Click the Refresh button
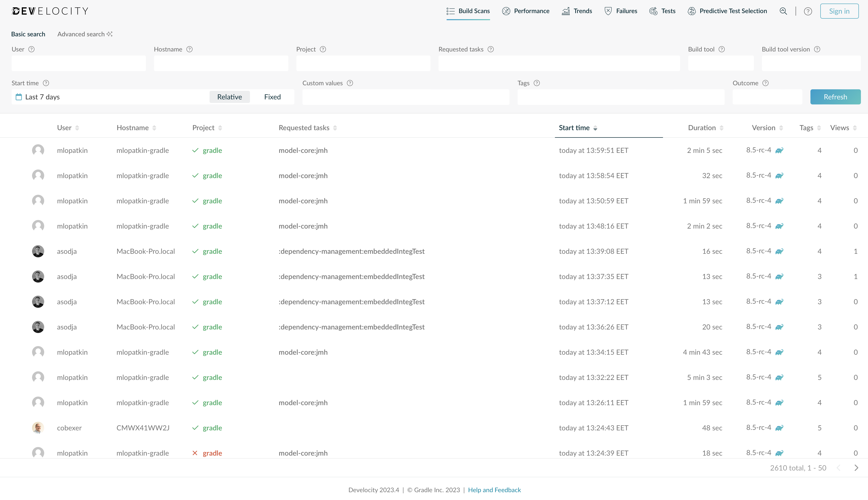868x500 pixels. (835, 97)
